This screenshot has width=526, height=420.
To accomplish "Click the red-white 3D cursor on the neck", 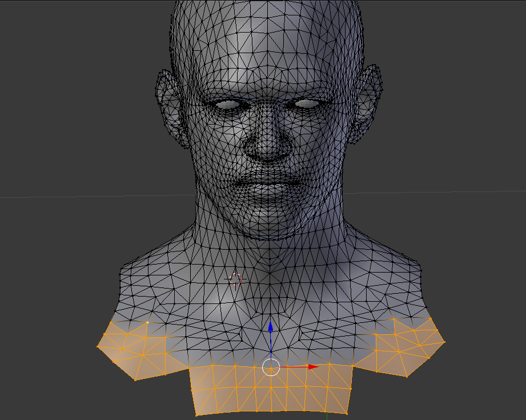I will pos(235,279).
